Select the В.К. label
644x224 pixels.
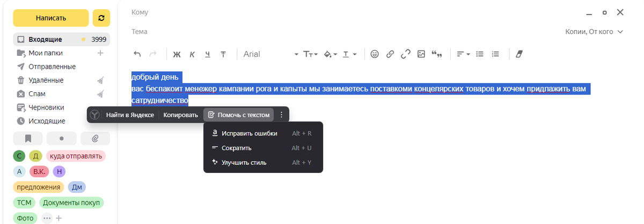[x=39, y=171]
